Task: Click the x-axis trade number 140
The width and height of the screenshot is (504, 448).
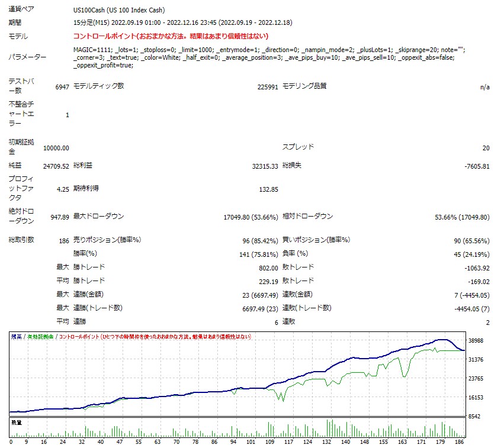Action: (x=345, y=442)
